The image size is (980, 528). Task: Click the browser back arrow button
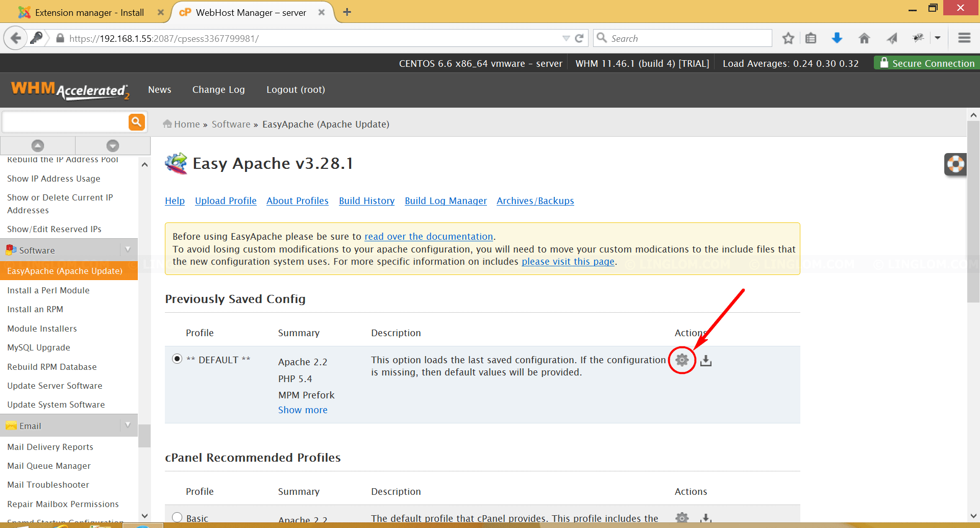pyautogui.click(x=16, y=38)
